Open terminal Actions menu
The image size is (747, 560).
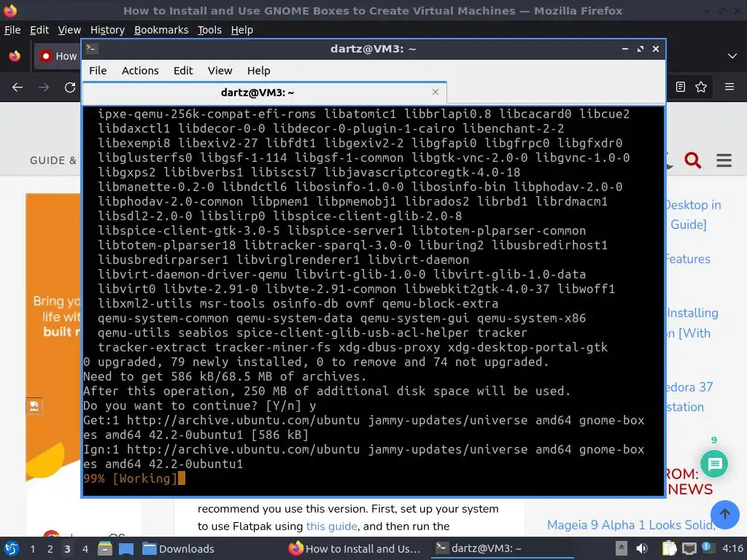tap(140, 71)
